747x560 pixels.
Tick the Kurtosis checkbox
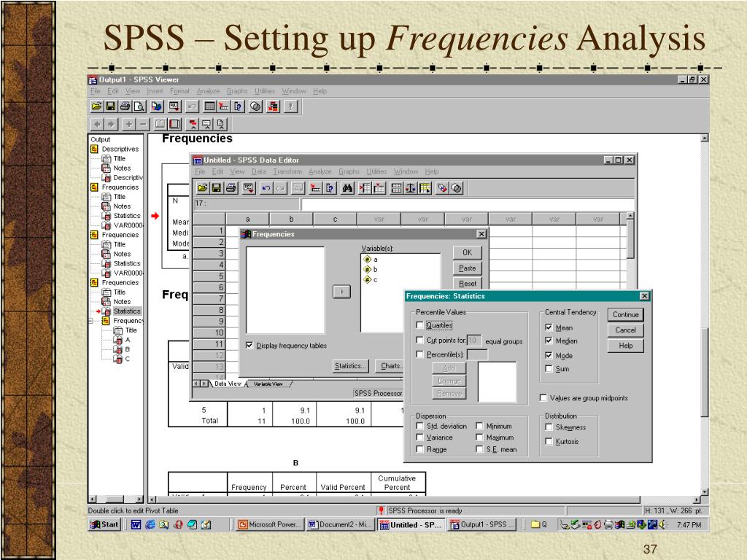[549, 441]
